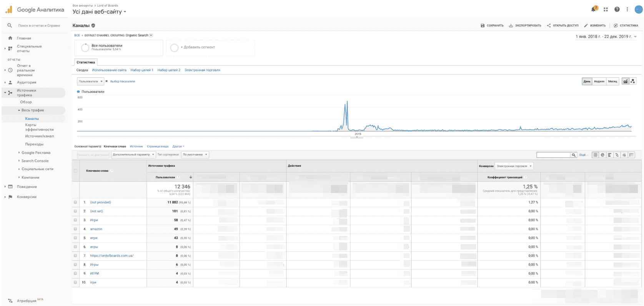Screen dimensions: 644x306
Task: Click the notifications bell icon
Action: click(594, 9)
